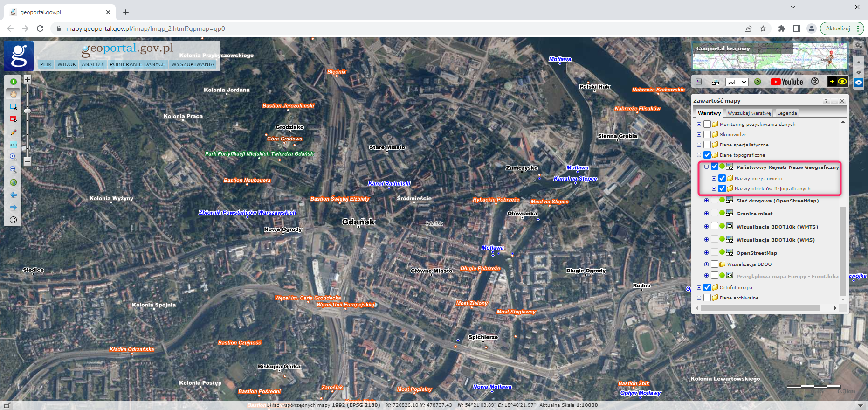Image resolution: width=868 pixels, height=410 pixels.
Task: Select the pencil drawing tool
Action: click(x=14, y=132)
